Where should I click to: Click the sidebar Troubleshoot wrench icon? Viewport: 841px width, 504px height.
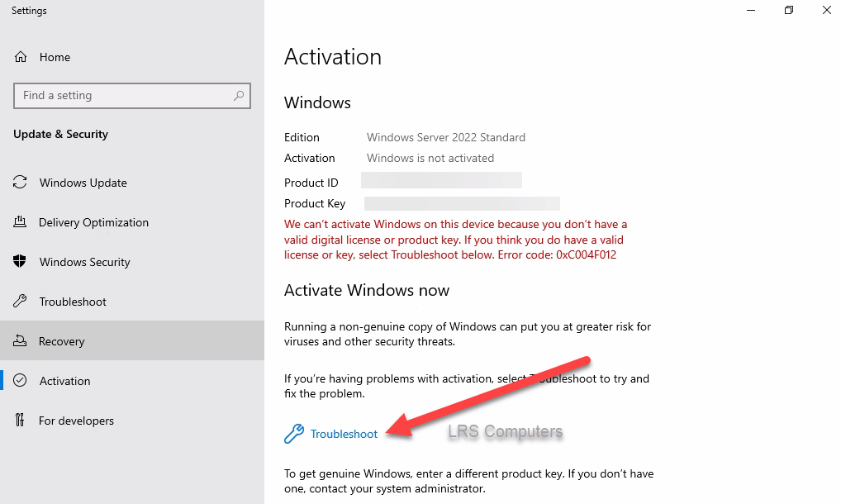[21, 302]
